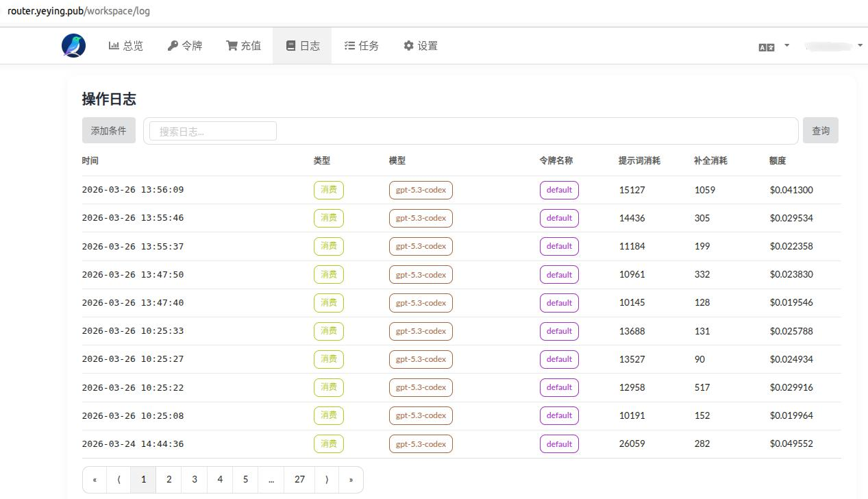The height and width of the screenshot is (499, 868).
Task: Jump to last page with » arrow
Action: click(351, 480)
